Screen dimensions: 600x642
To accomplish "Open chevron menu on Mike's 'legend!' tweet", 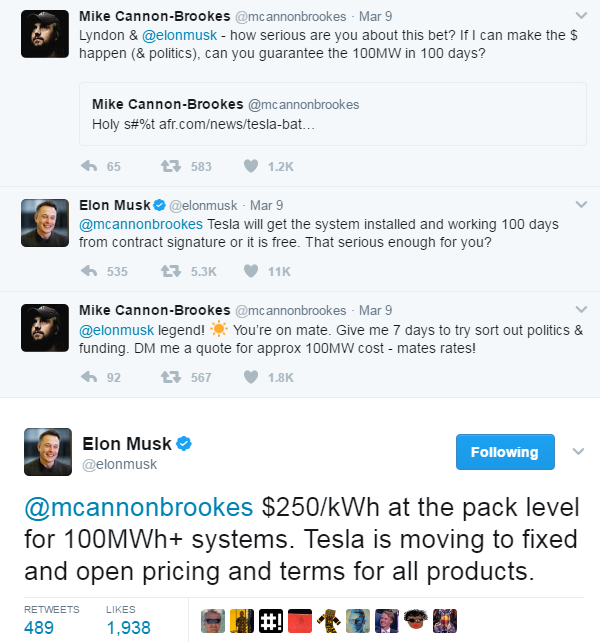I will (x=581, y=309).
